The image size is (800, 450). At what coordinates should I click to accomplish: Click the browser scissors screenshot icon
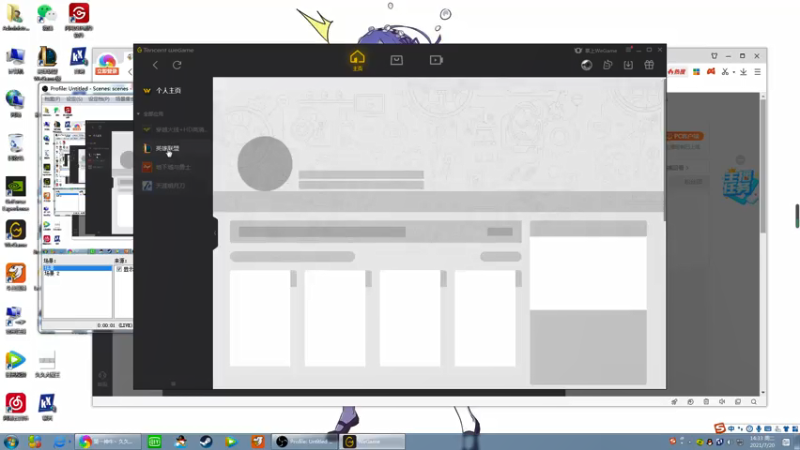click(x=724, y=72)
